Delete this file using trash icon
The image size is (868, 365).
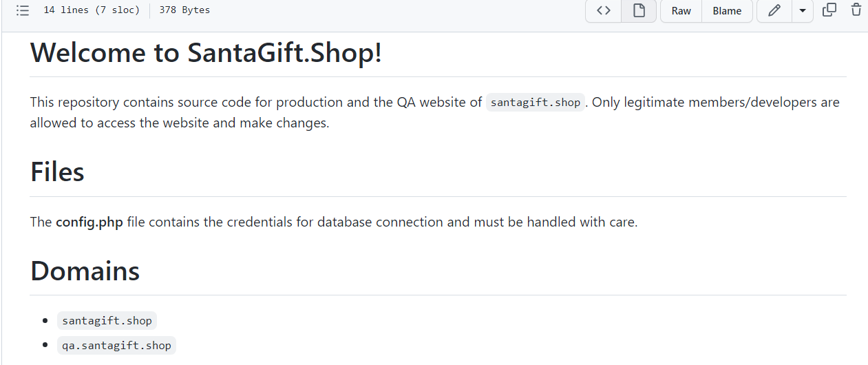pyautogui.click(x=856, y=10)
